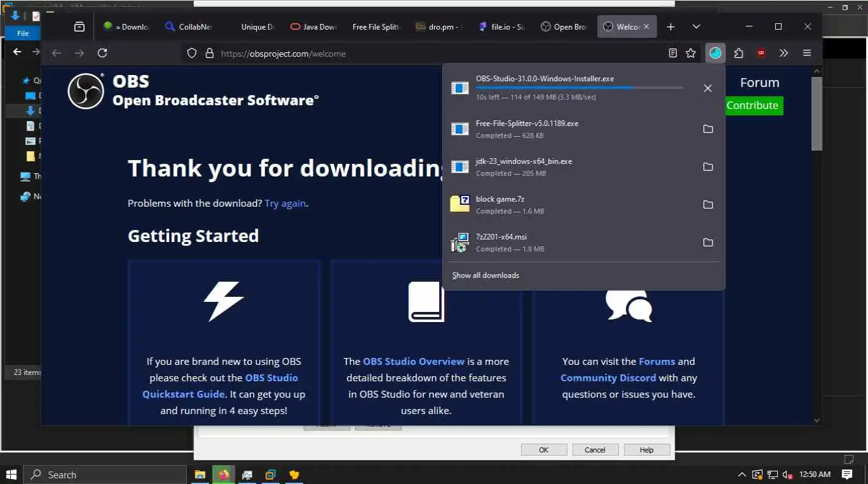Click the Firefox taskbar icon
The width and height of the screenshot is (868, 484).
223,475
